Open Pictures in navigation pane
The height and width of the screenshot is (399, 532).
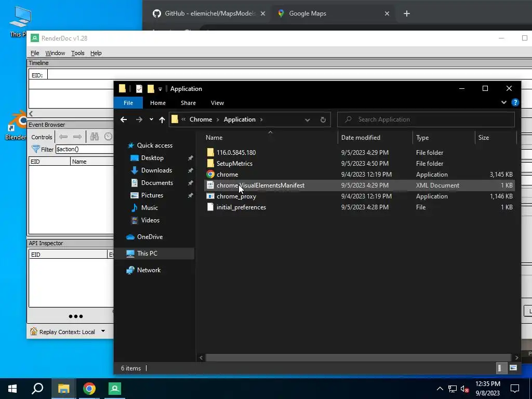[152, 195]
